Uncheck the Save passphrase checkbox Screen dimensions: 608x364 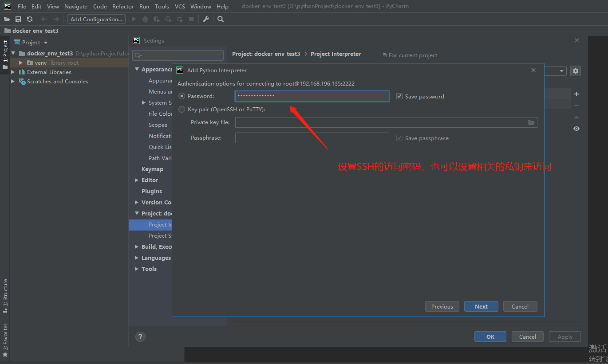[399, 138]
